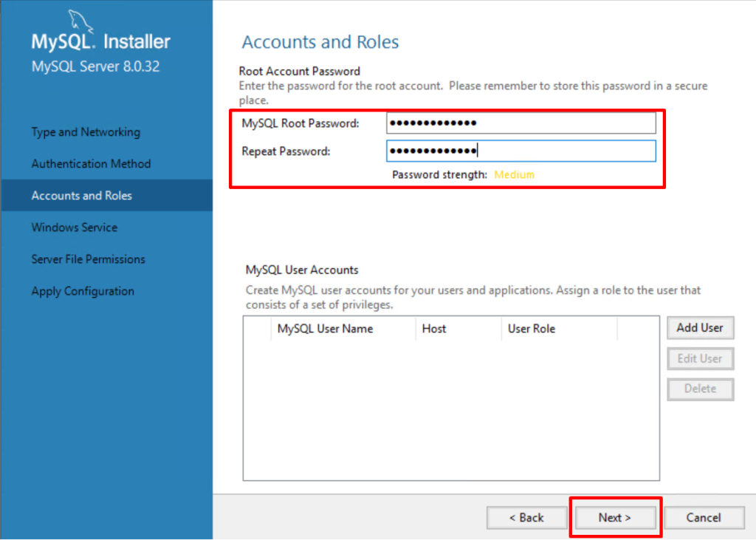The image size is (756, 540).
Task: Go to Authentication Method step
Action: (91, 164)
